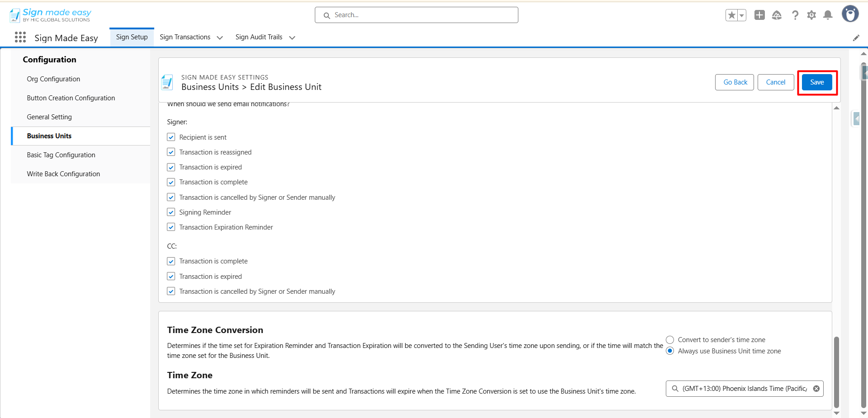Click the Favorites star icon
Viewport: 868px width, 418px height.
click(731, 15)
